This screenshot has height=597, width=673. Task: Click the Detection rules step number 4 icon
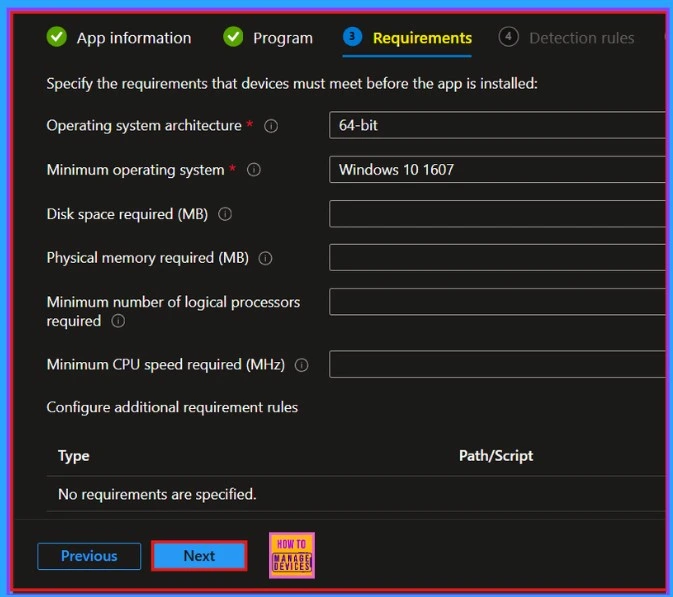click(x=509, y=37)
